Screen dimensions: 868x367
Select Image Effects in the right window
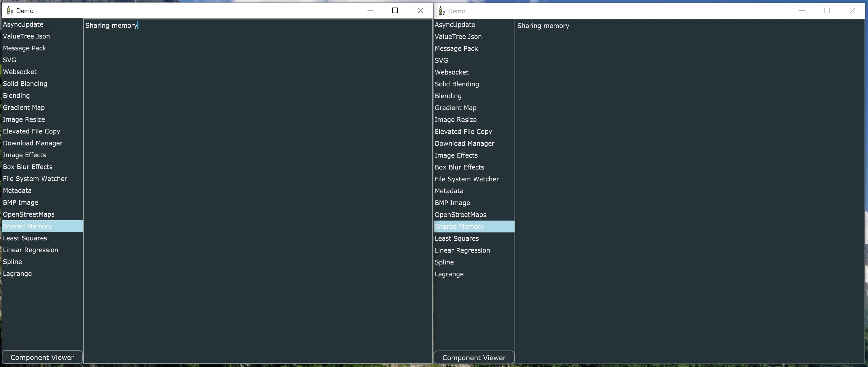(474, 155)
